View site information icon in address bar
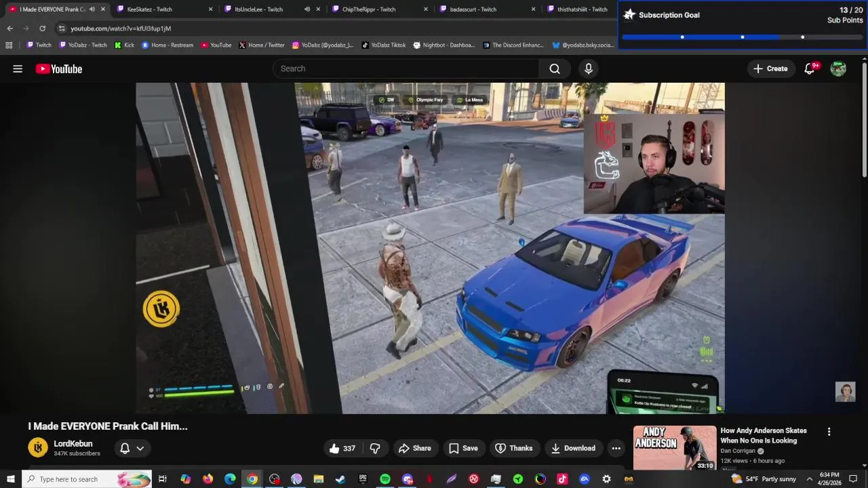This screenshot has width=868, height=488. click(62, 28)
